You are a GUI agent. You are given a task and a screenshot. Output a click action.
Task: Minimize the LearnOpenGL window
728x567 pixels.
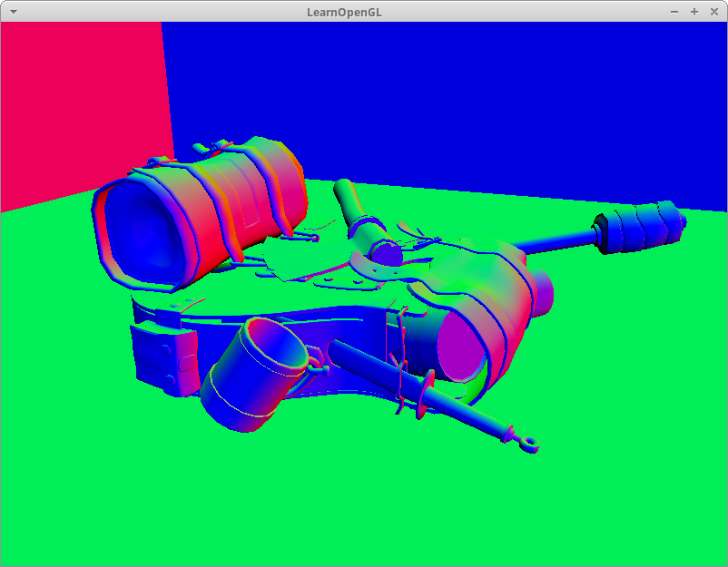pyautogui.click(x=674, y=11)
